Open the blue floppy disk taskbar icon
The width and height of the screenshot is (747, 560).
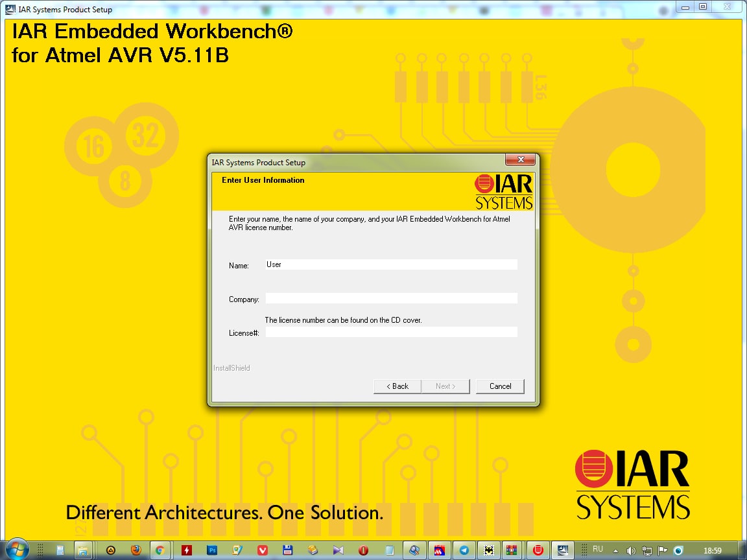tap(287, 550)
